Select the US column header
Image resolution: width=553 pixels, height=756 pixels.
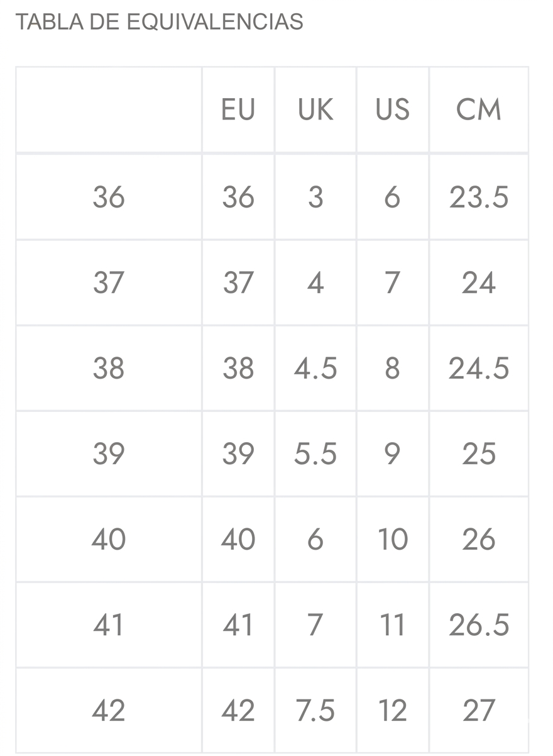tap(393, 110)
